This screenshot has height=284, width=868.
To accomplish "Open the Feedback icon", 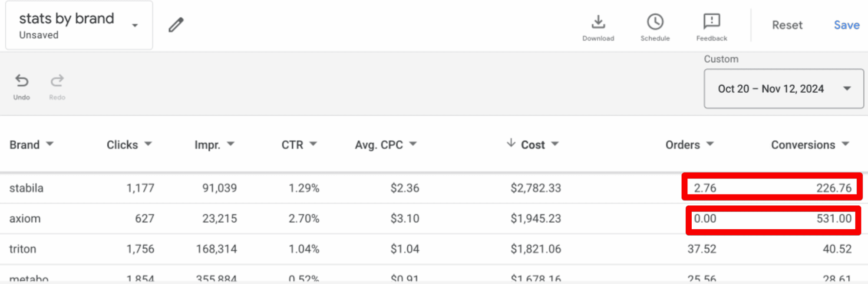I will [711, 22].
